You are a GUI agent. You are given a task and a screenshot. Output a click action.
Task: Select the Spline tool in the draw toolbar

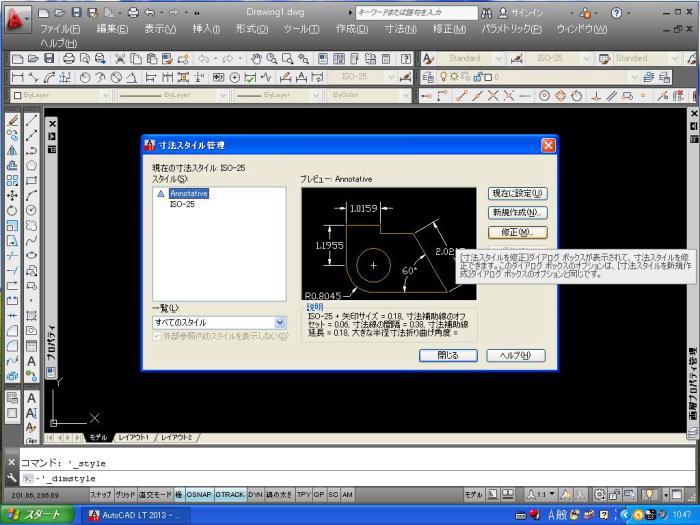[x=31, y=241]
